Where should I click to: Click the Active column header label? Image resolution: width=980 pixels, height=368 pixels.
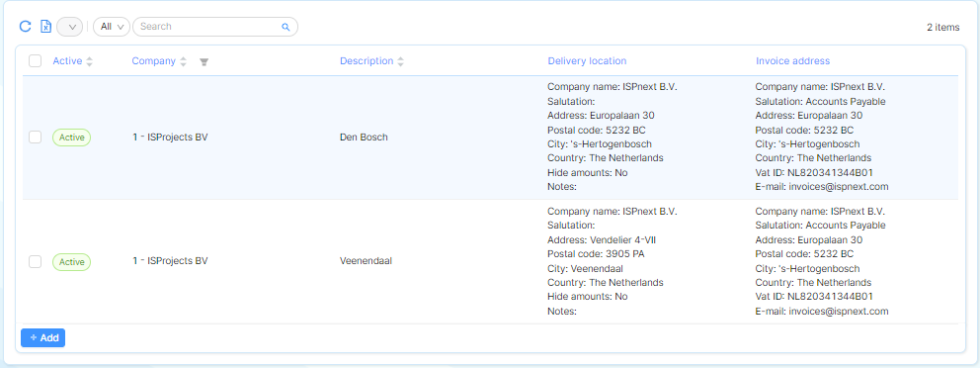pyautogui.click(x=67, y=60)
